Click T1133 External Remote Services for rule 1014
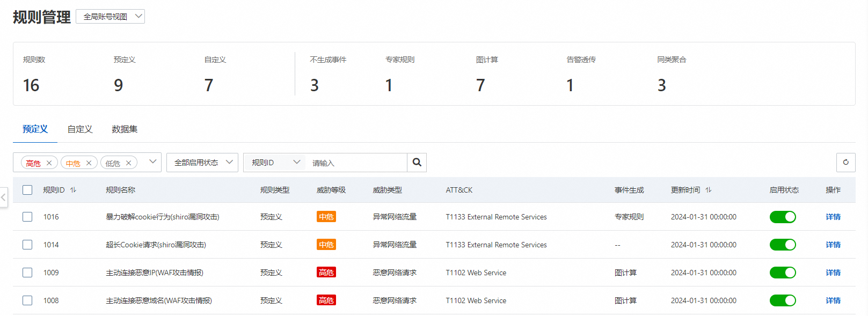 pyautogui.click(x=497, y=245)
